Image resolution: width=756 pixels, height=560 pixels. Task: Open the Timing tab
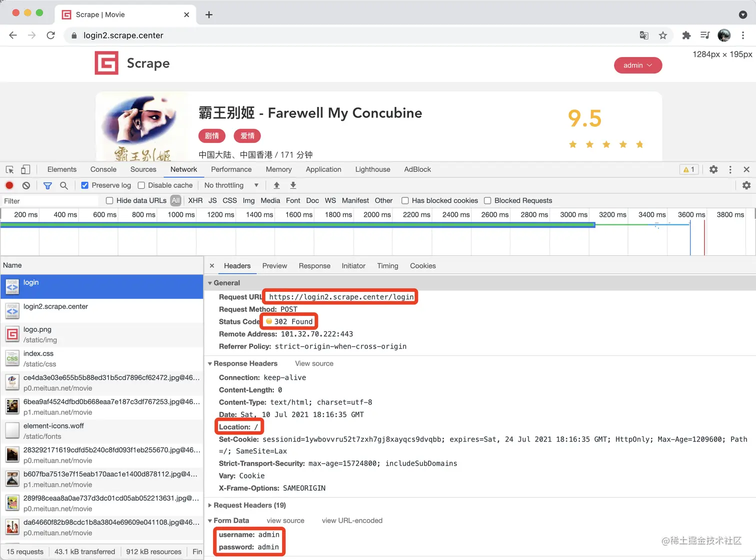pyautogui.click(x=387, y=266)
